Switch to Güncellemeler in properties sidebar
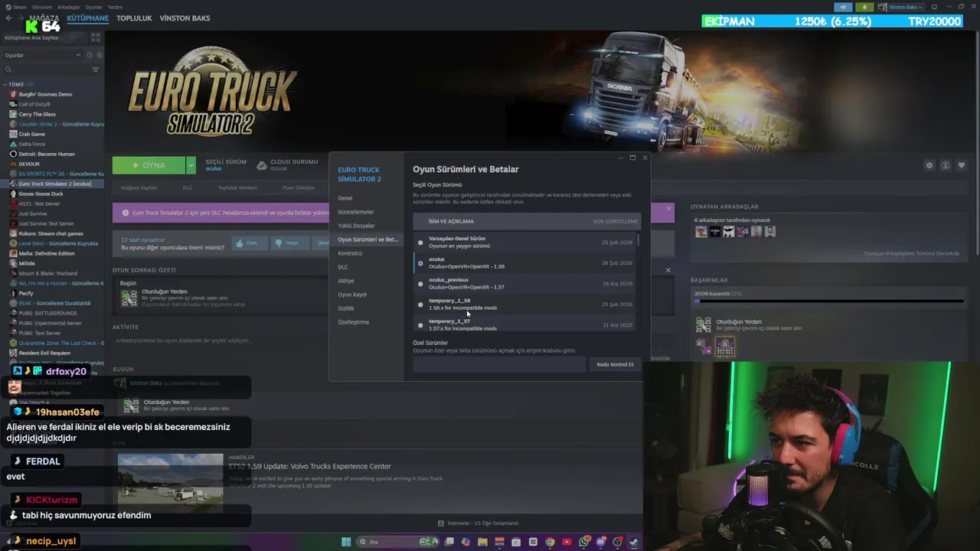Image resolution: width=980 pixels, height=551 pixels. pyautogui.click(x=356, y=212)
